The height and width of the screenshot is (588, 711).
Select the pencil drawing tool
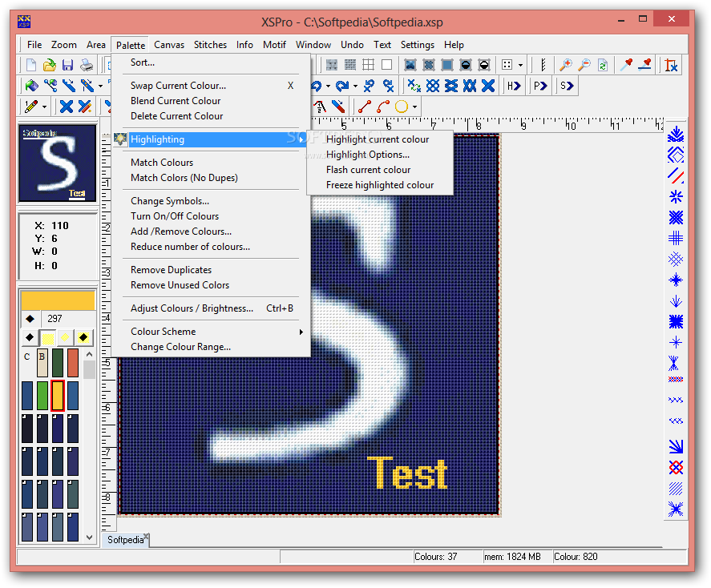click(x=31, y=107)
